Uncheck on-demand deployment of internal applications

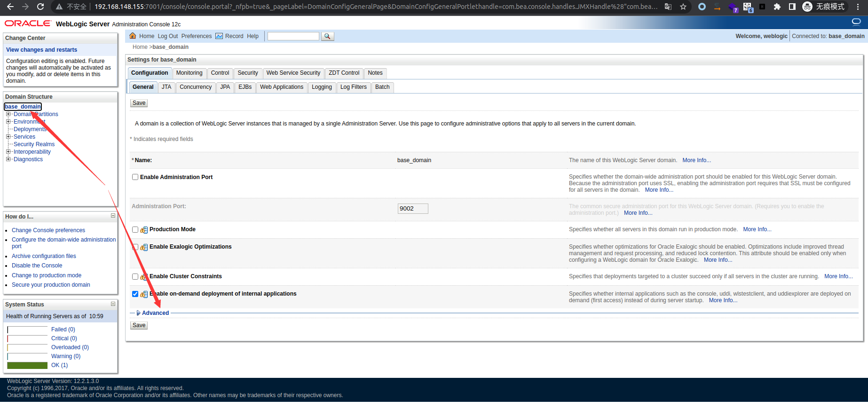coord(135,294)
